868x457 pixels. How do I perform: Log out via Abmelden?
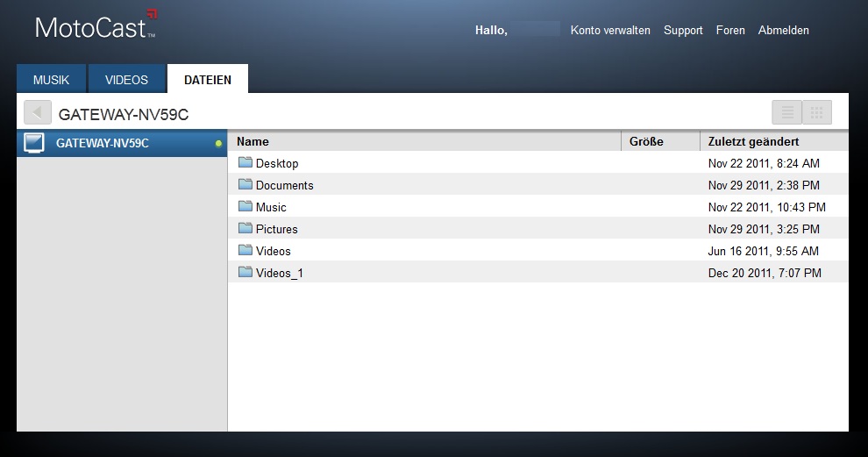click(x=783, y=31)
